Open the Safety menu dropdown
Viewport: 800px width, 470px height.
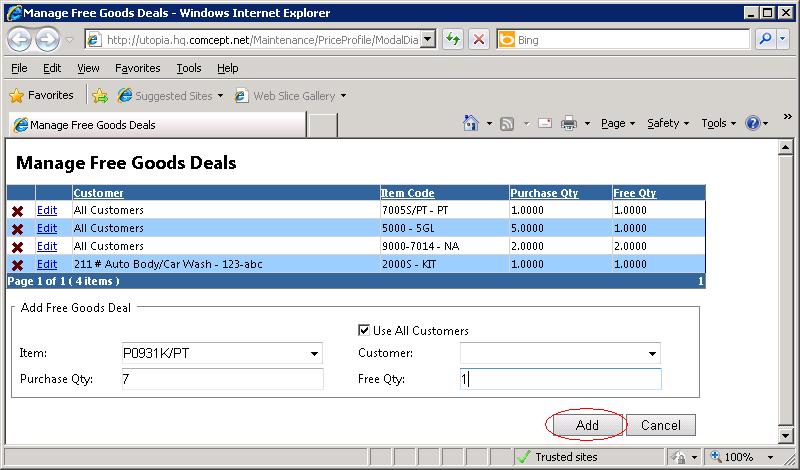[668, 123]
